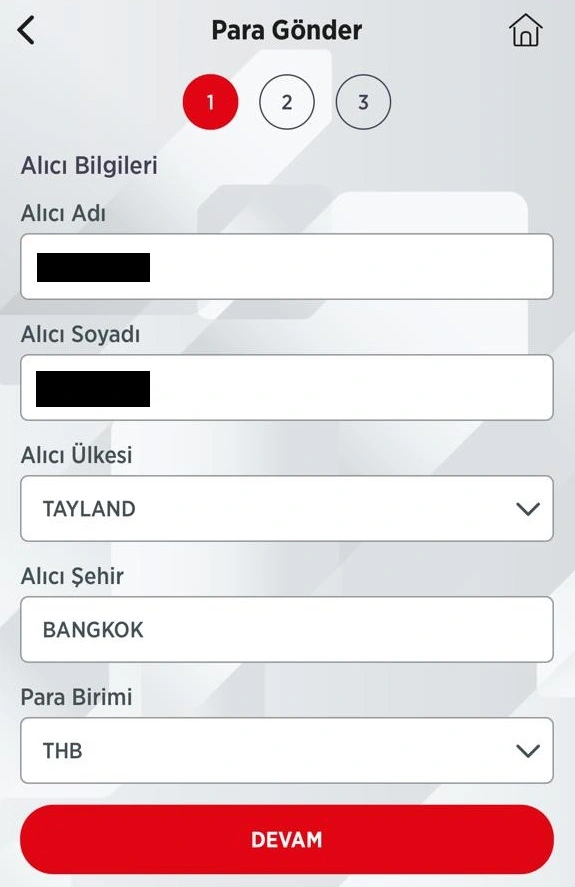Focus the Alıcı Soyadı input field
The image size is (575, 887).
pos(287,387)
